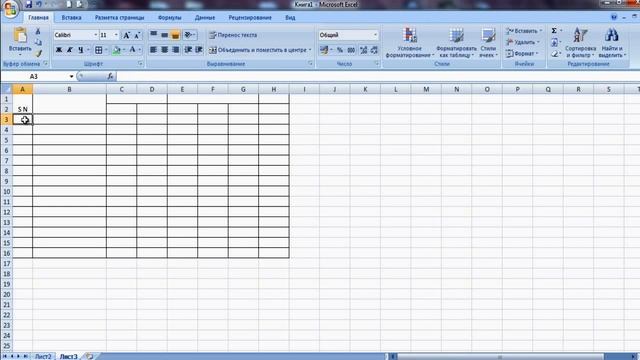640x360 pixels.
Task: Save the workbook via quick access toolbar
Action: click(x=29, y=4)
